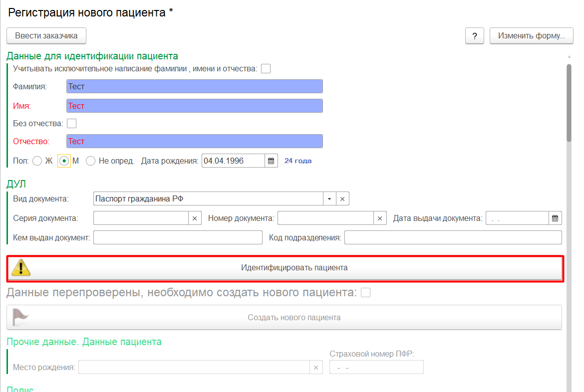Open 'Изменить форму...' settings
Viewport: 584px width, 392px height.
(531, 36)
